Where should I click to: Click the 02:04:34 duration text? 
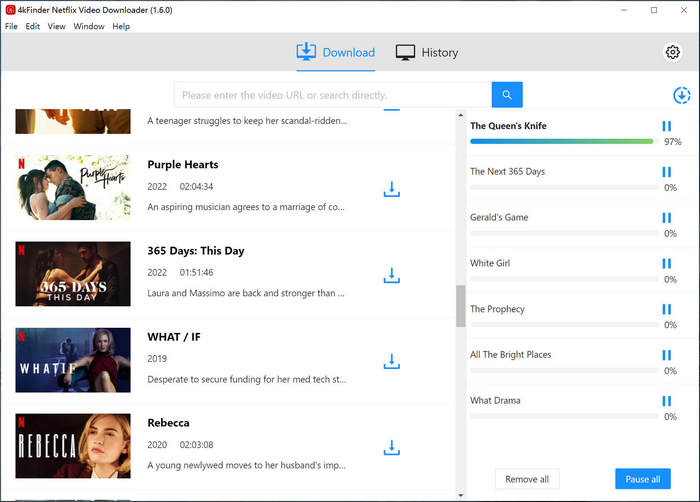[196, 187]
